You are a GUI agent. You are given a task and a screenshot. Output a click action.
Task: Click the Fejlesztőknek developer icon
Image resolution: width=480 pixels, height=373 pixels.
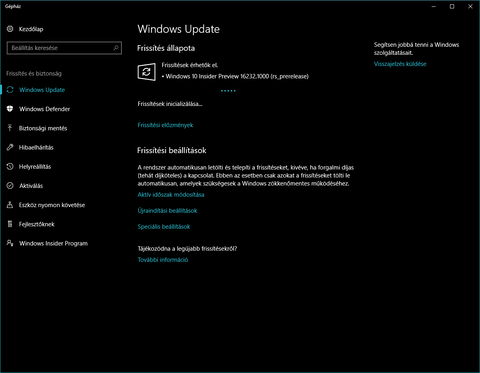(x=10, y=224)
